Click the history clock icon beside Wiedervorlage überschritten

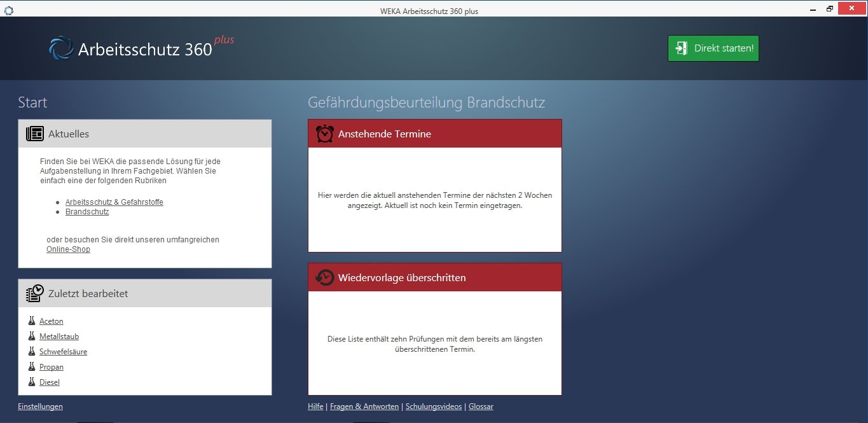click(x=325, y=277)
